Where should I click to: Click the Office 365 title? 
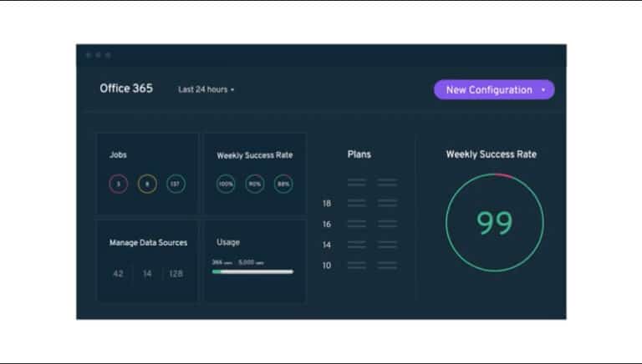[x=126, y=88]
